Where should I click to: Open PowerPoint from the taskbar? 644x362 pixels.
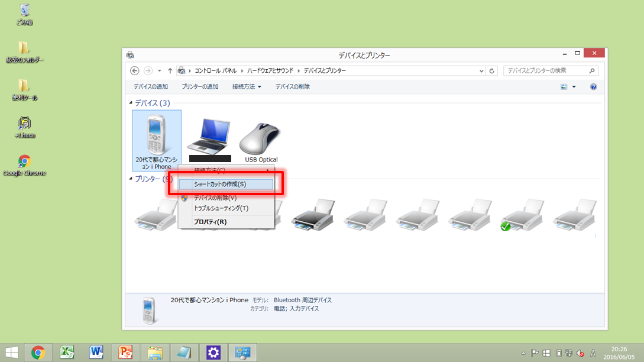[125, 353]
